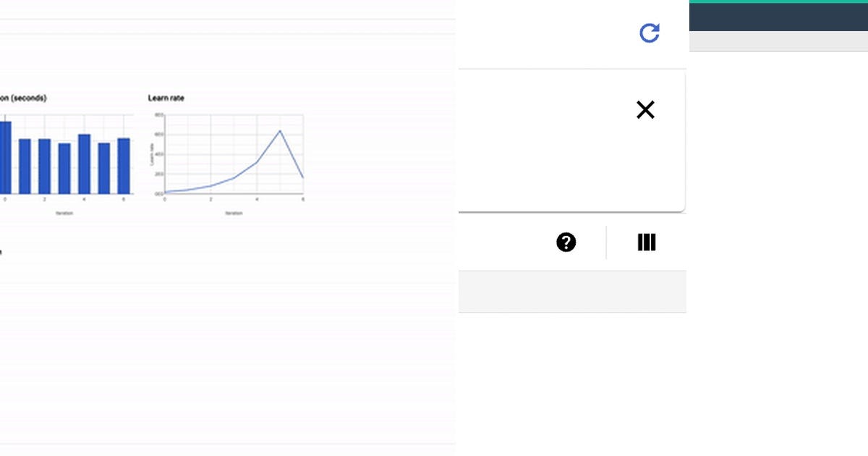Screen dimensions: 868x456
Task: Click the Learn rate vertical axis label
Action: click(x=153, y=156)
